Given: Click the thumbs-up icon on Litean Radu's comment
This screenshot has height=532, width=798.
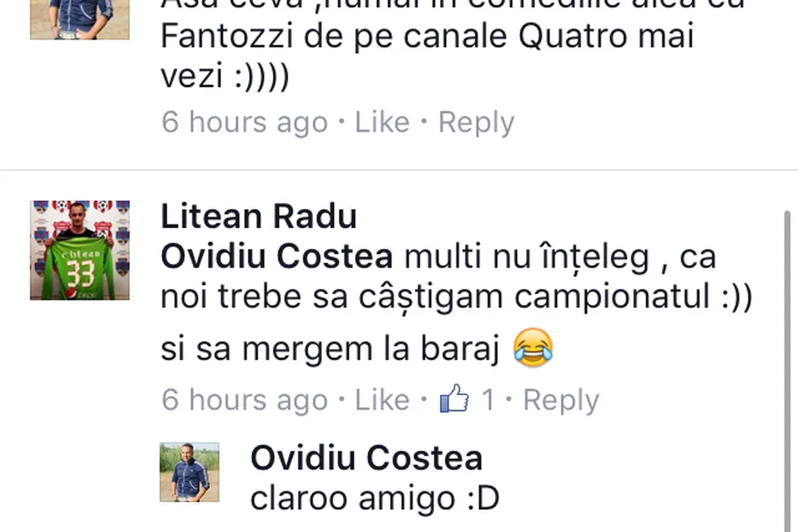Looking at the screenshot, I should click(x=454, y=398).
